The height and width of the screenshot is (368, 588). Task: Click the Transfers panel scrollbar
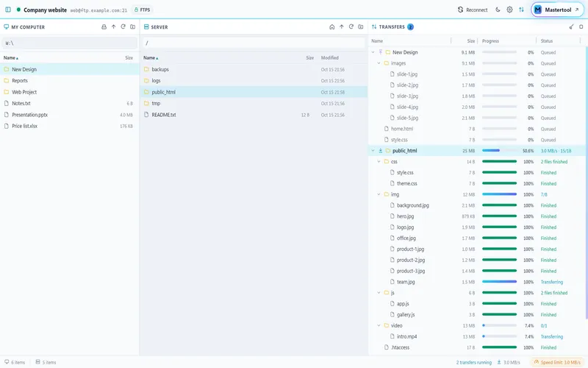tap(587, 184)
